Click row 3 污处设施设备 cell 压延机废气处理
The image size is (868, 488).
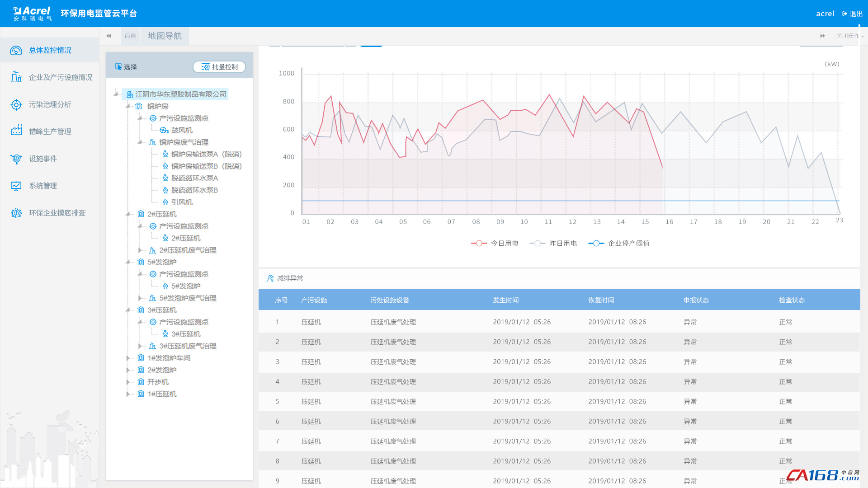[x=393, y=362]
